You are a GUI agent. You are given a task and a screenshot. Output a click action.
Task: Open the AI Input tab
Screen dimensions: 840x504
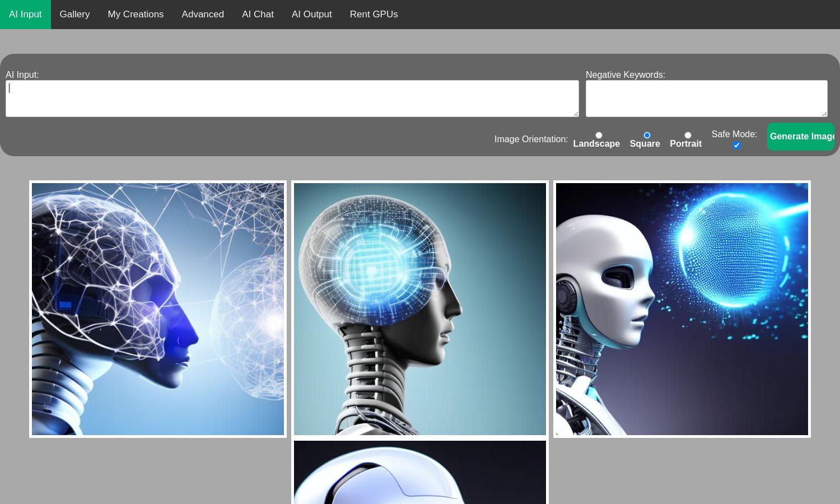coord(25,15)
